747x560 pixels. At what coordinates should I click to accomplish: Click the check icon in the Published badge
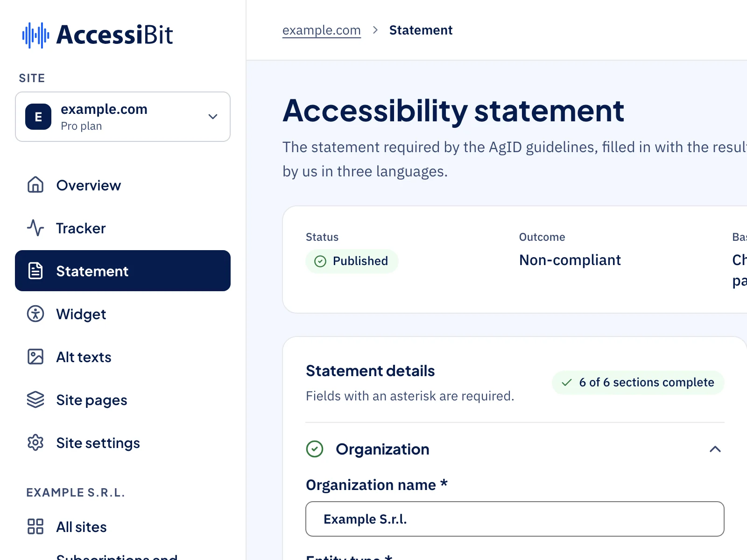pyautogui.click(x=320, y=261)
